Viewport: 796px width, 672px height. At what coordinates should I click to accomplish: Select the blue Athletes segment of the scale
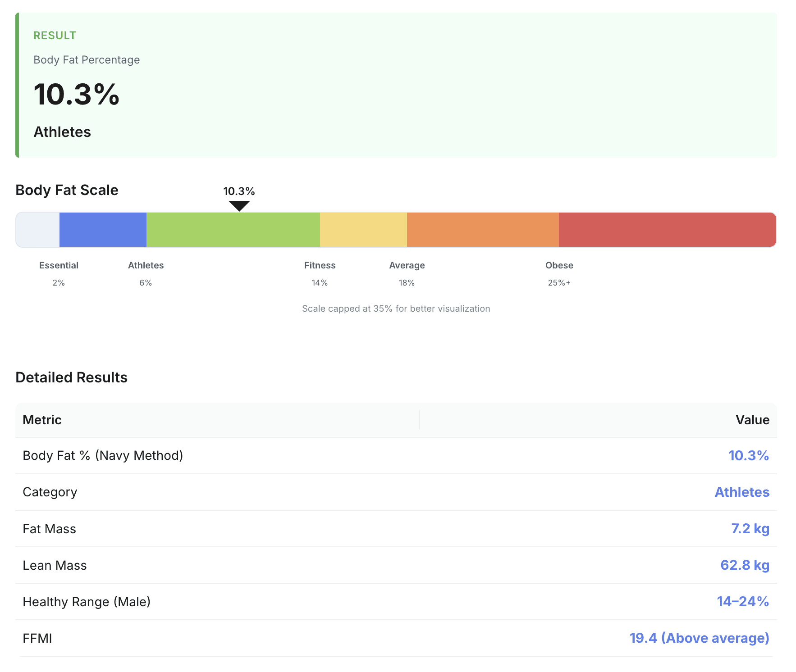click(x=103, y=230)
